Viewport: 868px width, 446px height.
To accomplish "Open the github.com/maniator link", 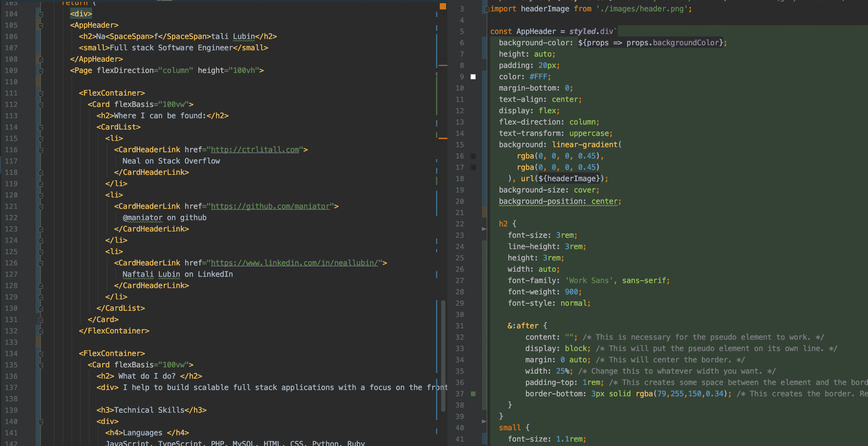I will 270,206.
